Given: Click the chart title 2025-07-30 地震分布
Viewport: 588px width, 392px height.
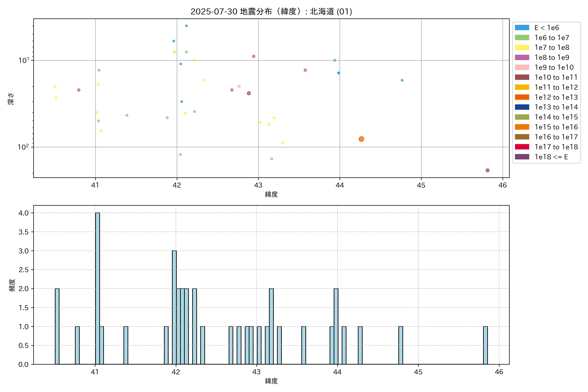Looking at the screenshot, I should (271, 11).
